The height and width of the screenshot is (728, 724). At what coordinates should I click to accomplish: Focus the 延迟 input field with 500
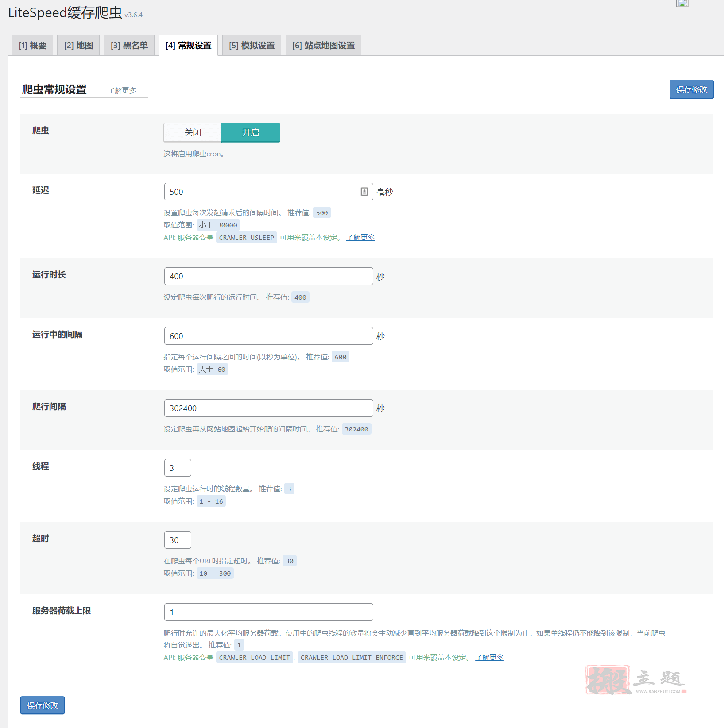pyautogui.click(x=268, y=192)
